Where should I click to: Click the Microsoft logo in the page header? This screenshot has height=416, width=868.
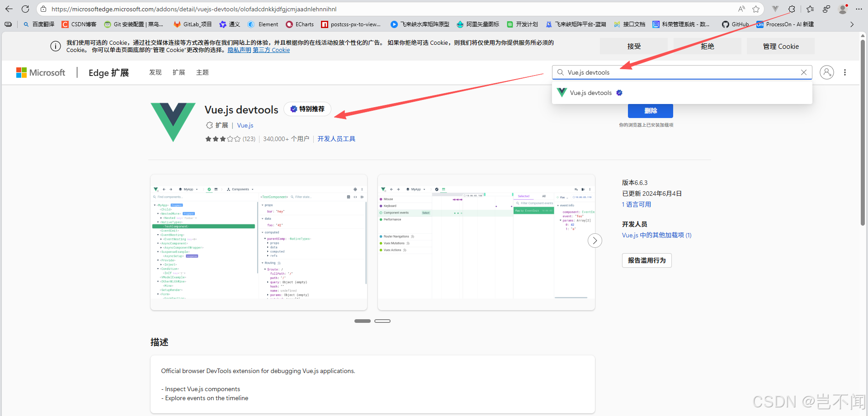pyautogui.click(x=41, y=72)
